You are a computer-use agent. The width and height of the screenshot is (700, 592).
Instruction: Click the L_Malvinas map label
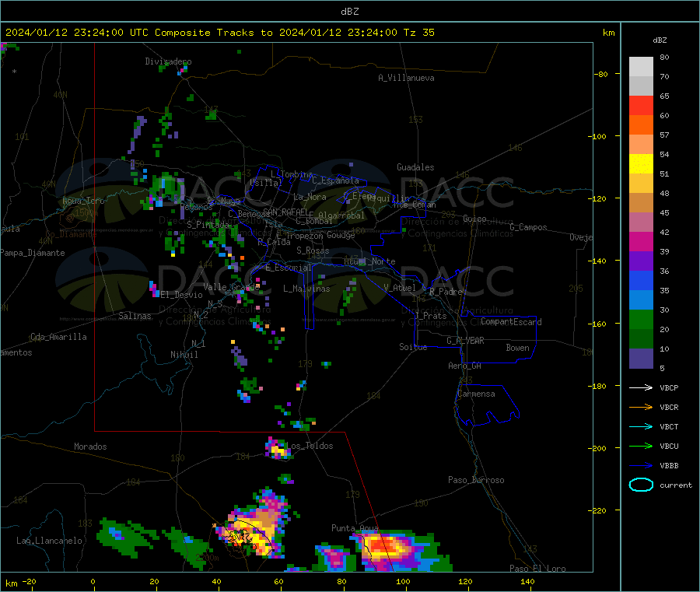click(x=306, y=289)
